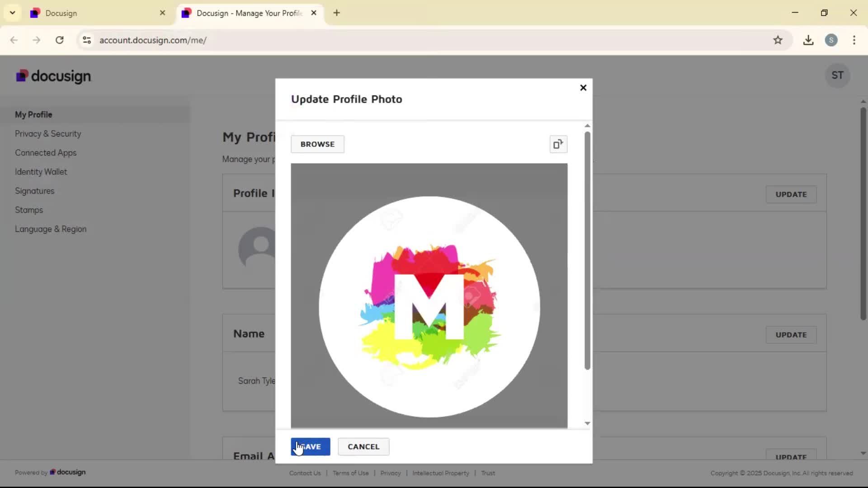The width and height of the screenshot is (868, 488).
Task: Open a new browser tab
Action: (x=336, y=13)
